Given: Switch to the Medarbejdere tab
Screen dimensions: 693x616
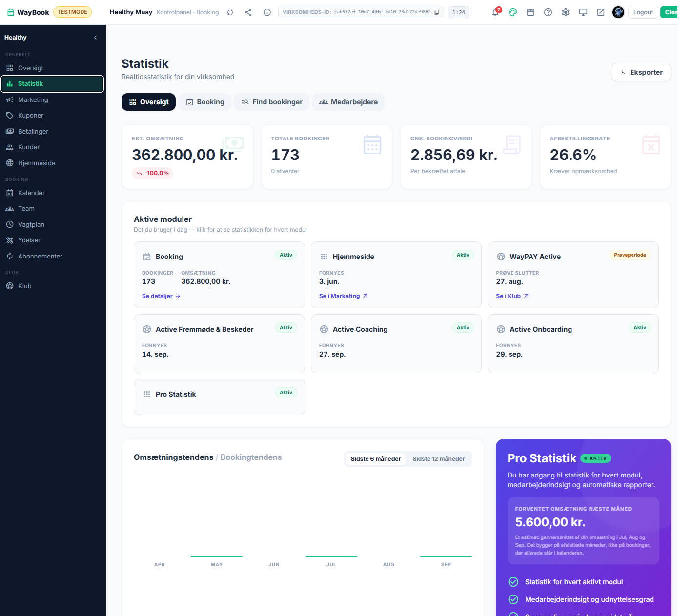Looking at the screenshot, I should 348,102.
